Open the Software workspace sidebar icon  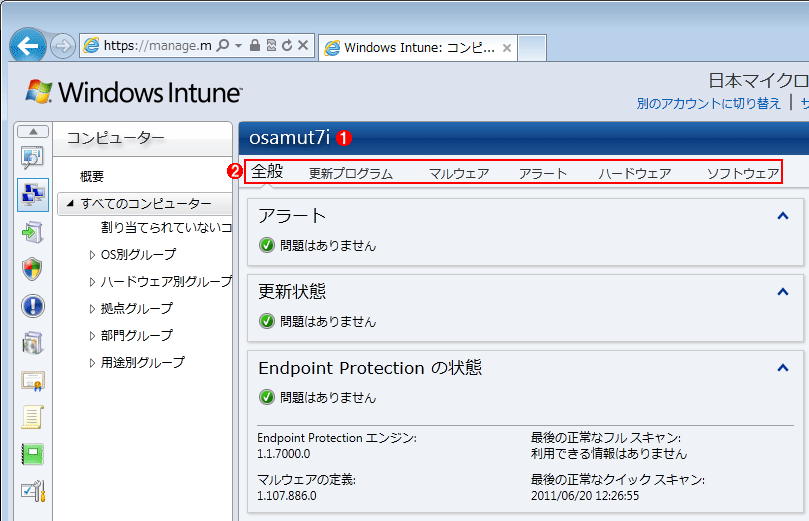coord(33,344)
